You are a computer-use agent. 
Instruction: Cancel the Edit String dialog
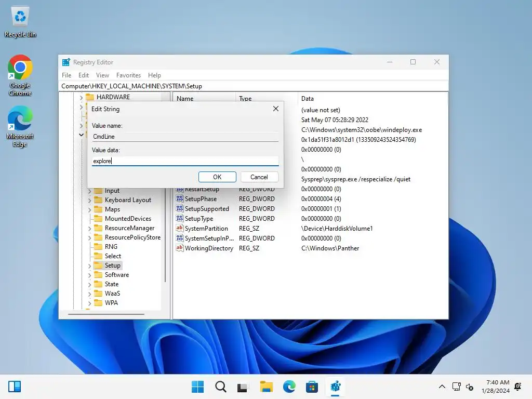(259, 177)
